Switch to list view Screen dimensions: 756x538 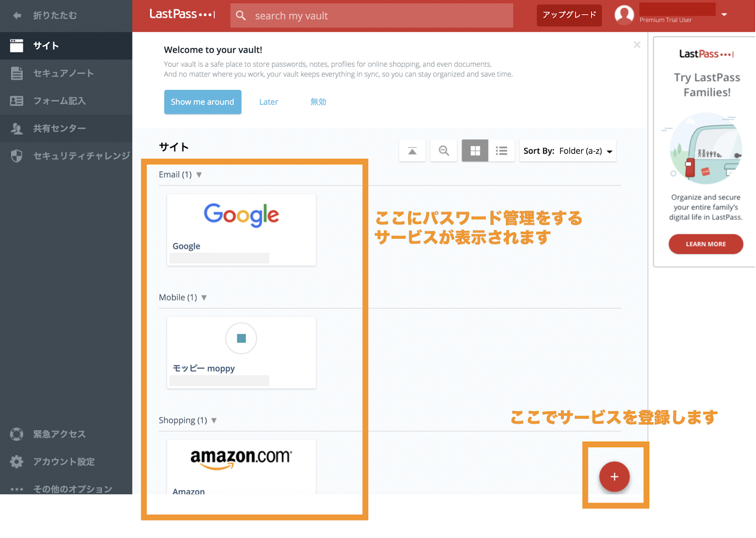coord(501,151)
